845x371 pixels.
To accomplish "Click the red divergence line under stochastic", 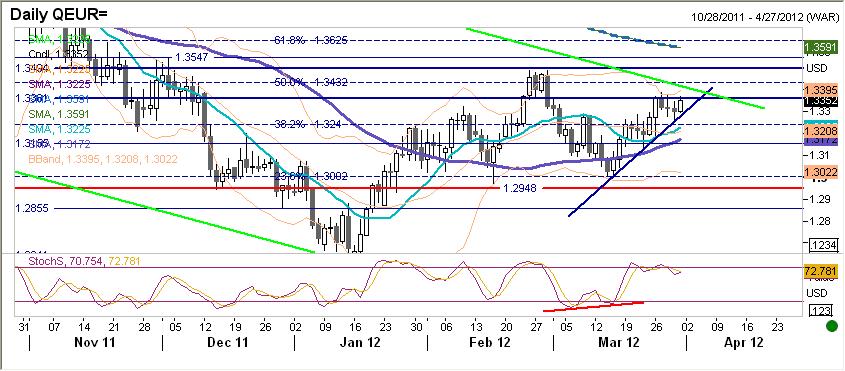I will (593, 307).
